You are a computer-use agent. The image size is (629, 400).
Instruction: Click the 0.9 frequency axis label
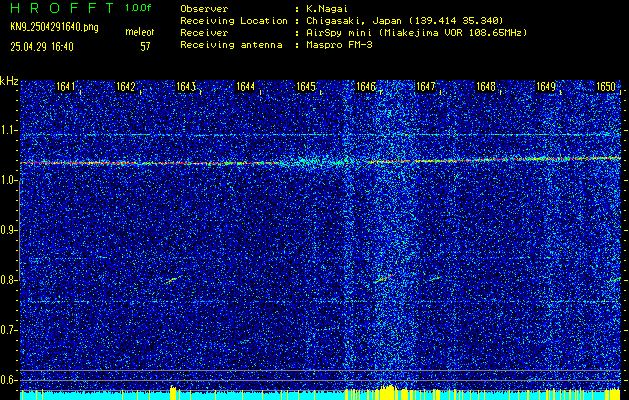7,230
